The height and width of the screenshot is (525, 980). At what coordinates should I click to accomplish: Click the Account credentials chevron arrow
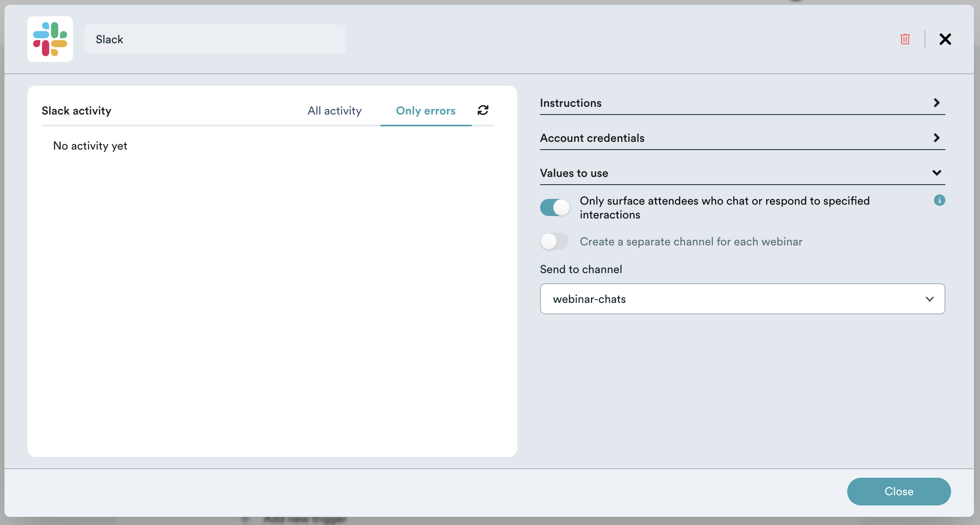937,138
